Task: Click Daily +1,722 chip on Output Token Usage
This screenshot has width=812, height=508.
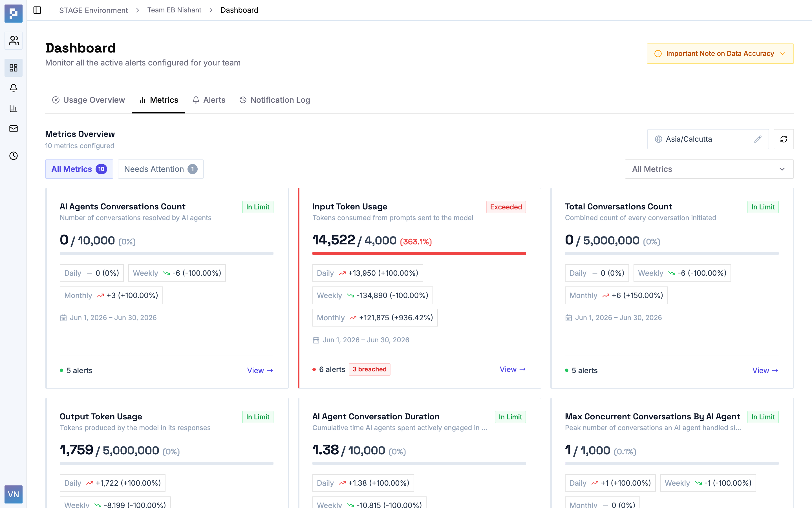Action: [112, 483]
